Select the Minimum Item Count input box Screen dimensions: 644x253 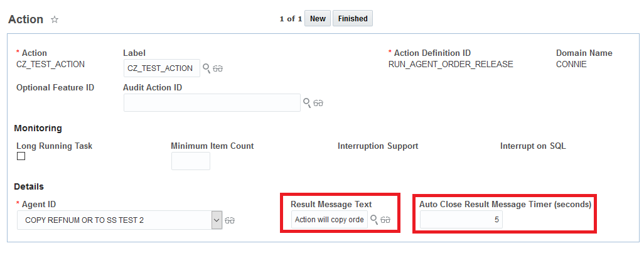[190, 161]
